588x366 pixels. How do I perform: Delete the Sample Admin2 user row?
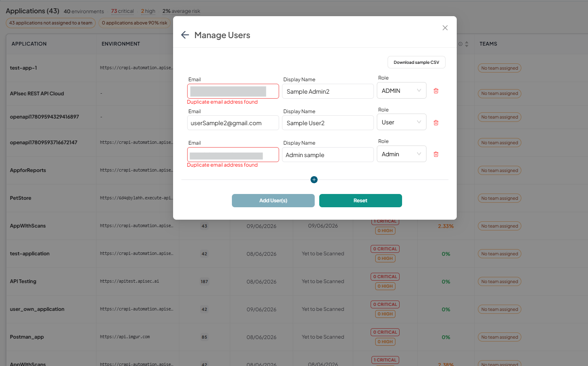tap(436, 91)
